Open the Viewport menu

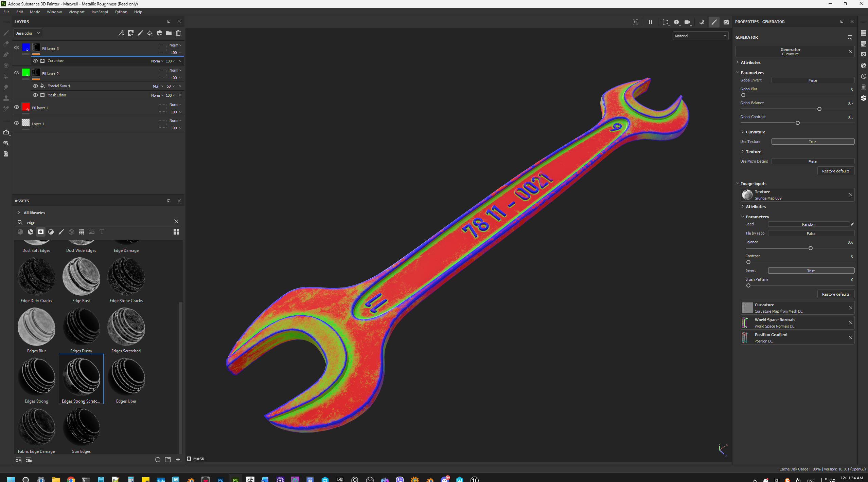pyautogui.click(x=76, y=12)
